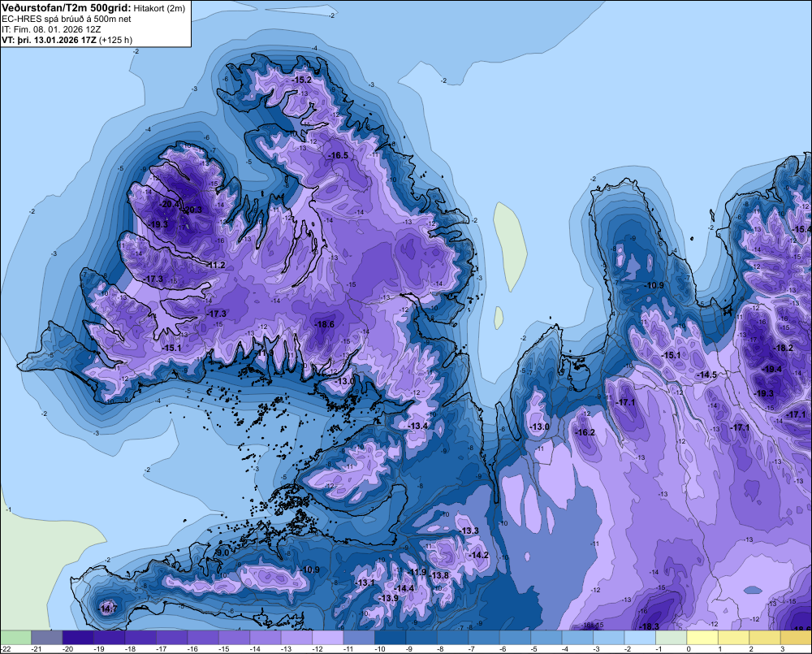Click the -14.4 temperature label

click(x=404, y=588)
